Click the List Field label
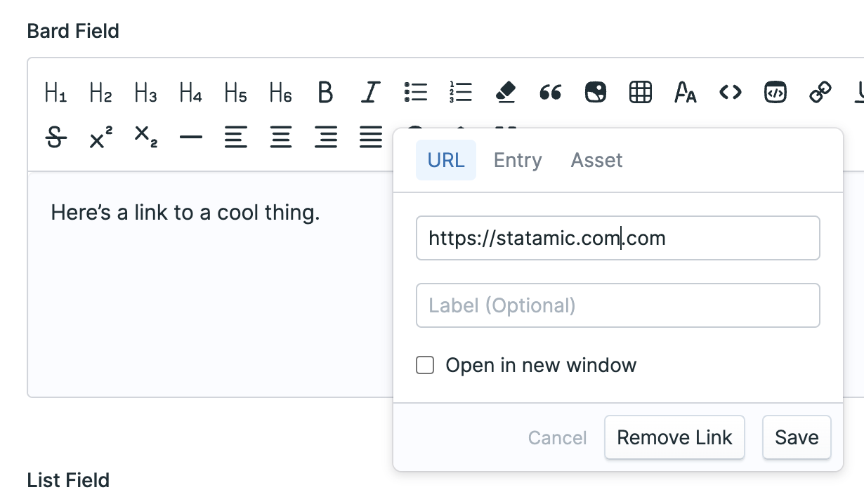The image size is (864, 504). pyautogui.click(x=68, y=480)
